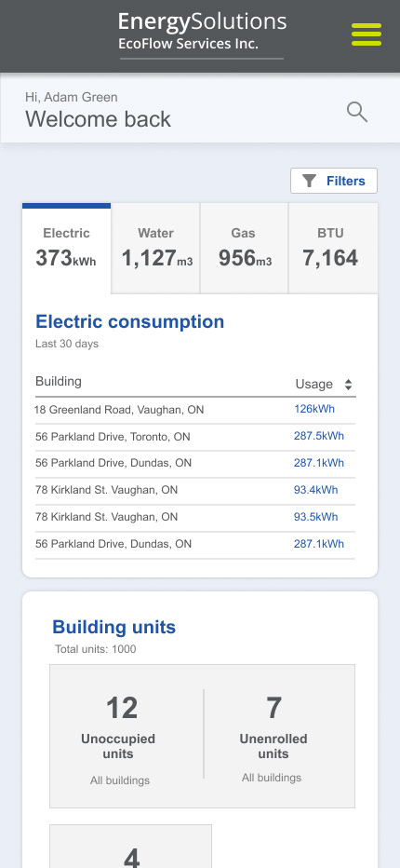Screen dimensions: 400x868
Task: Click the Usage column header label
Action: click(x=314, y=385)
